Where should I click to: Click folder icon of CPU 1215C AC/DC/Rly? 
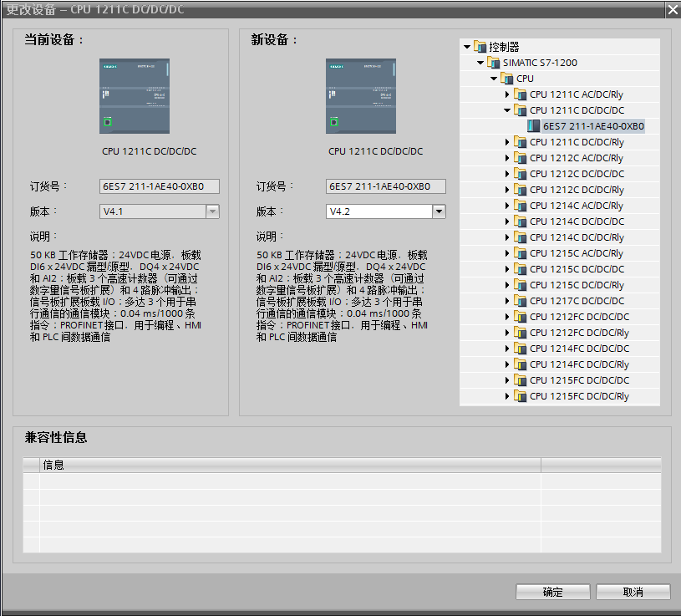click(x=521, y=252)
